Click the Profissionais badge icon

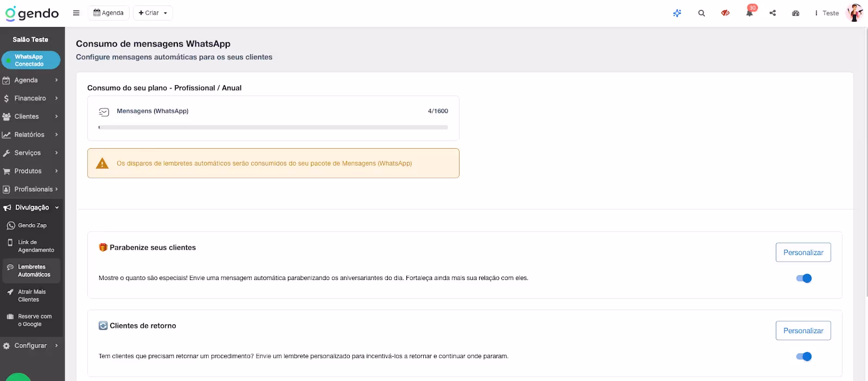click(x=7, y=189)
